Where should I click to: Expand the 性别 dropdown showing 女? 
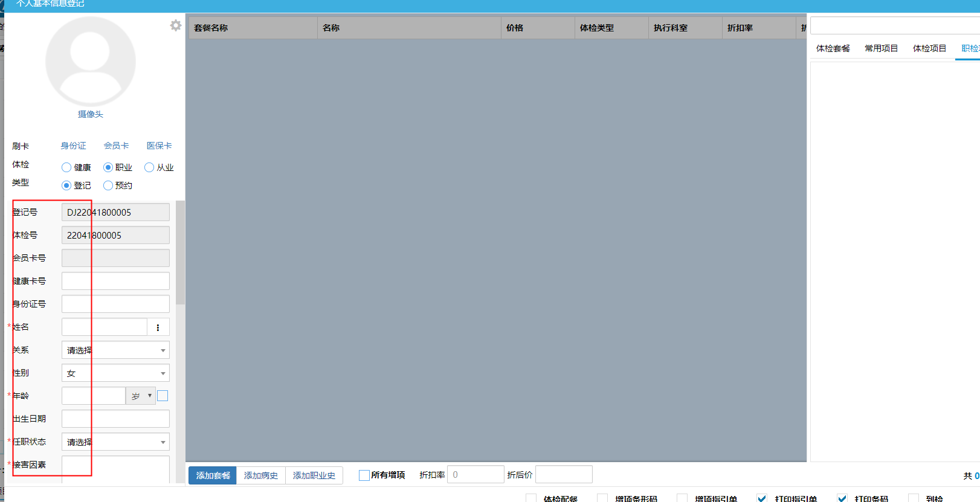[115, 373]
